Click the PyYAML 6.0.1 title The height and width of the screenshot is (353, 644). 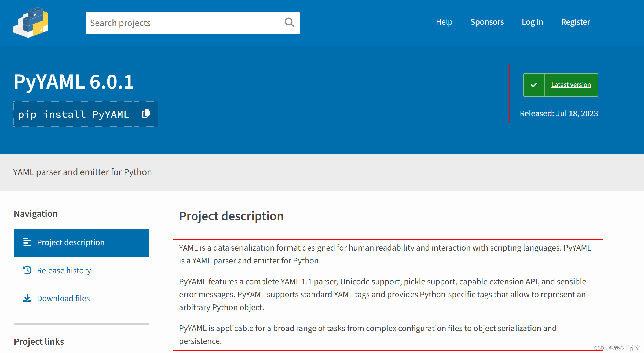(74, 82)
